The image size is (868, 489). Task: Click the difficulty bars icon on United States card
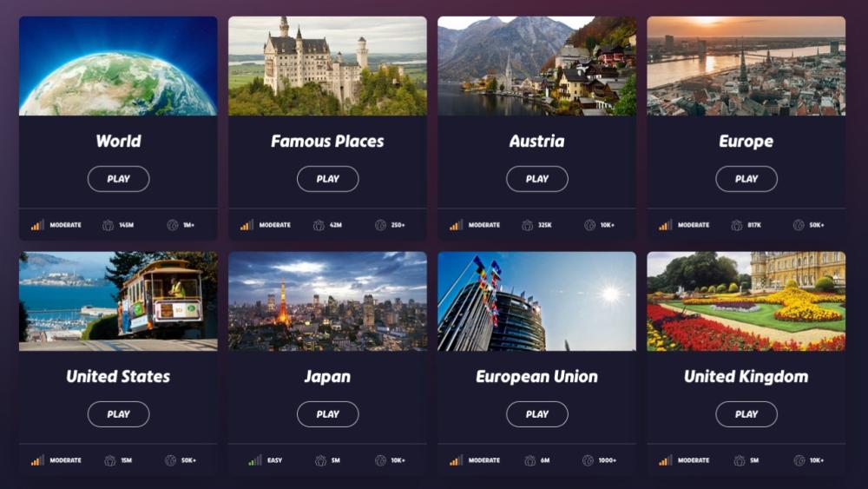(37, 460)
